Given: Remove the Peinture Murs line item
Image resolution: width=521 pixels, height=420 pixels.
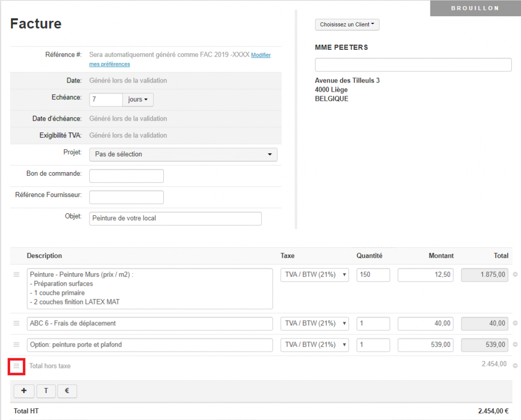Looking at the screenshot, I should (515, 275).
